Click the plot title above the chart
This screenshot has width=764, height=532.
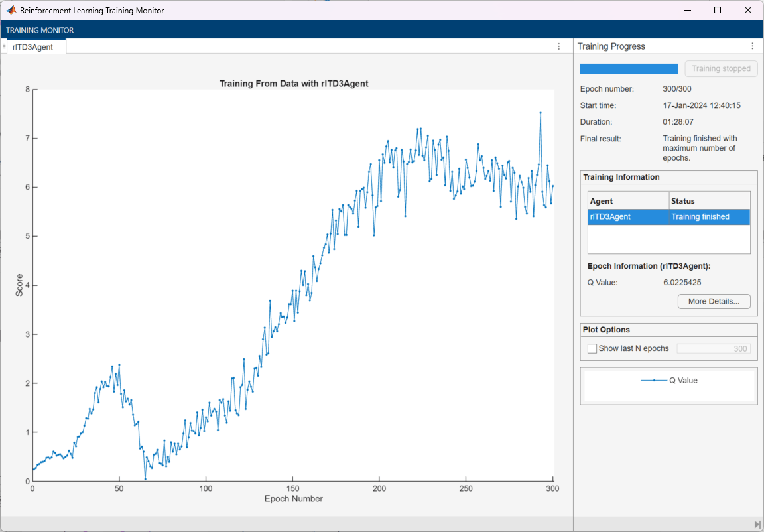tap(293, 84)
